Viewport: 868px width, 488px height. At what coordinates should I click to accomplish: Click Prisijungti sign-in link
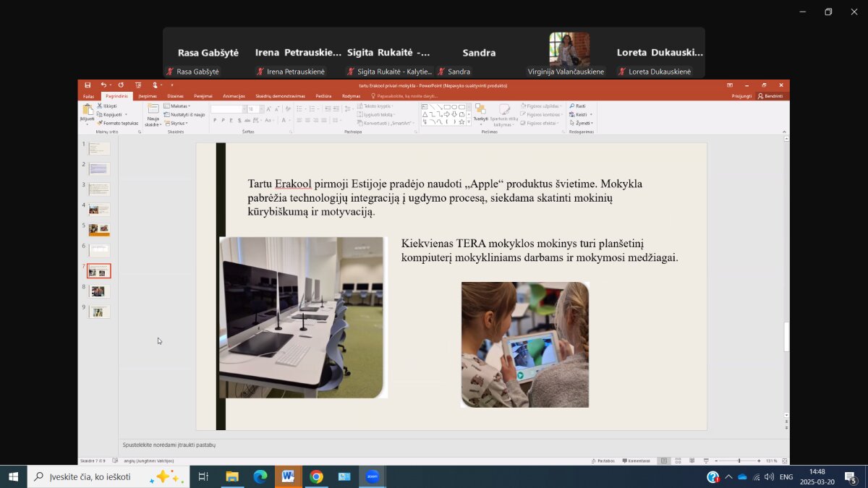coord(741,96)
